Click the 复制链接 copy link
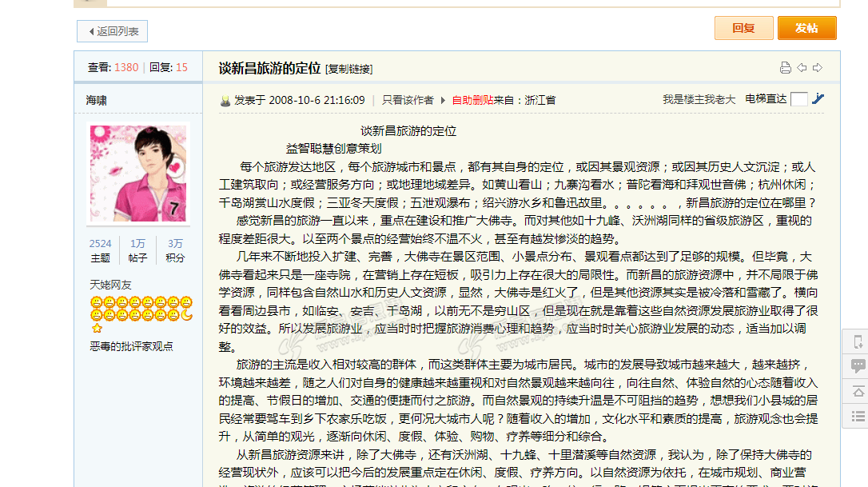This screenshot has height=487, width=868. click(x=349, y=69)
